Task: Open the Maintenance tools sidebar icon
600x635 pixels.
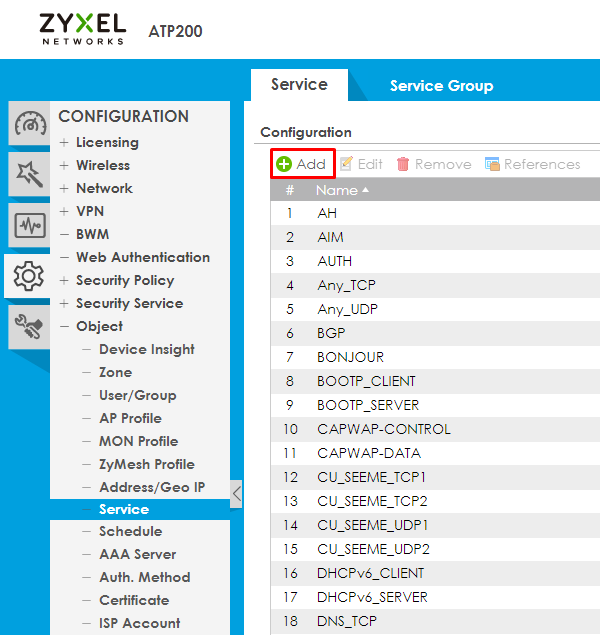Action: (x=29, y=327)
